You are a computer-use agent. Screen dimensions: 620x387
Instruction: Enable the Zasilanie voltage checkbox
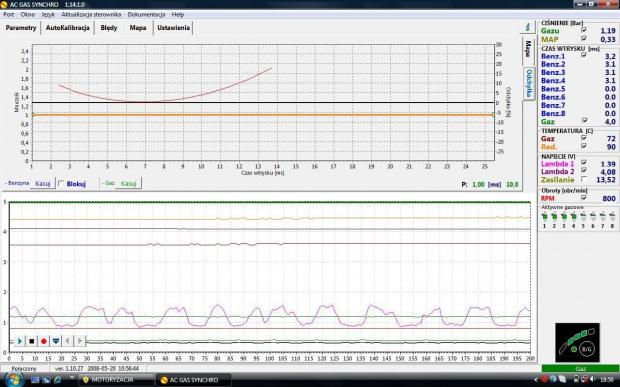pos(584,179)
